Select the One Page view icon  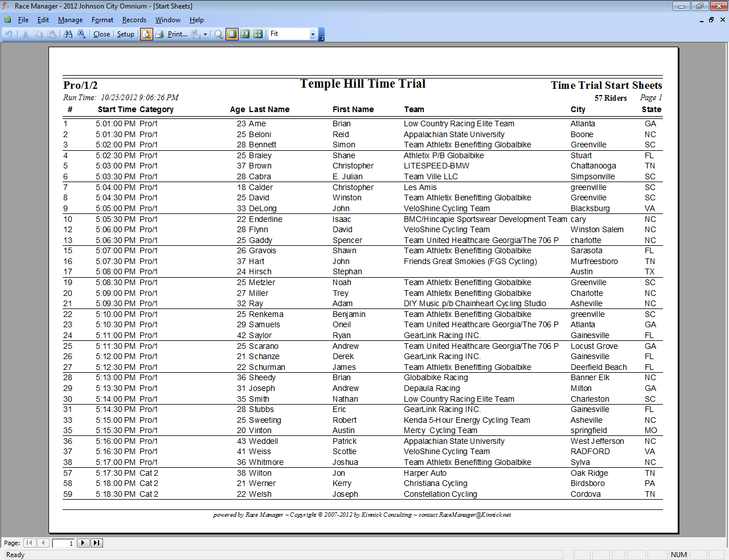(232, 34)
